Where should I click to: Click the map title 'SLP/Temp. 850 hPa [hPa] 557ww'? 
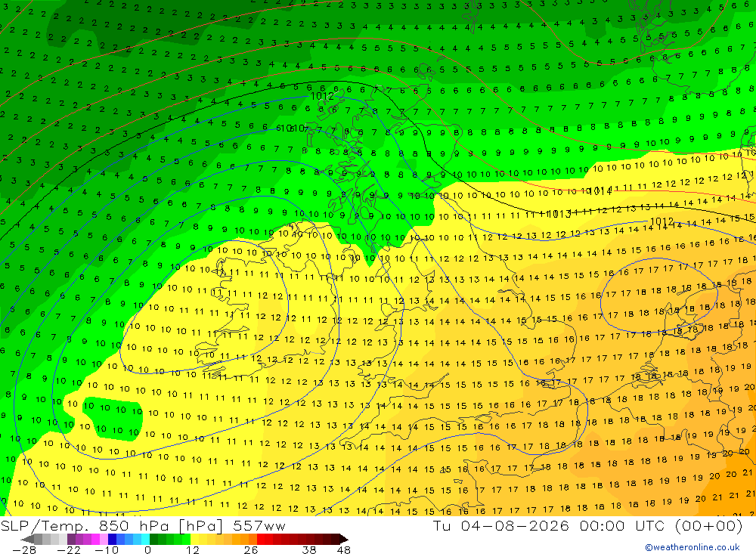[143, 525]
